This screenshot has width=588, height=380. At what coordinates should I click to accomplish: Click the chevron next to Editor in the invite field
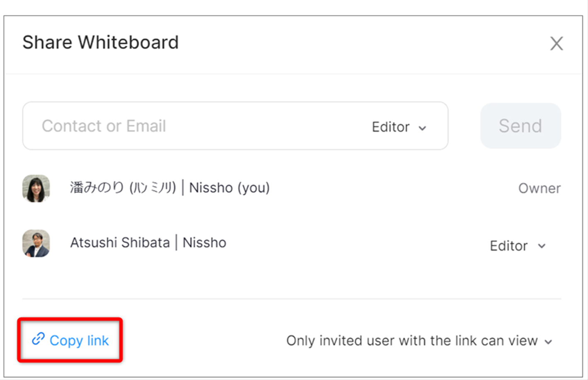(x=422, y=128)
